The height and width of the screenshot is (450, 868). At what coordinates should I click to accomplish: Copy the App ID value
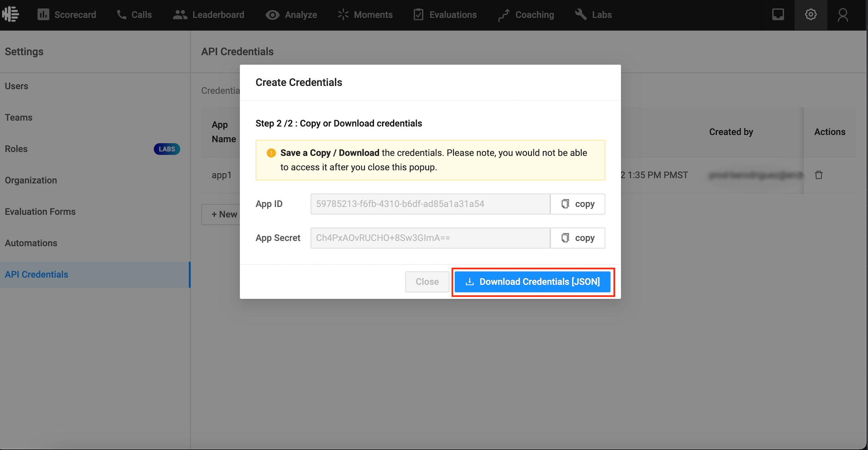pos(578,204)
